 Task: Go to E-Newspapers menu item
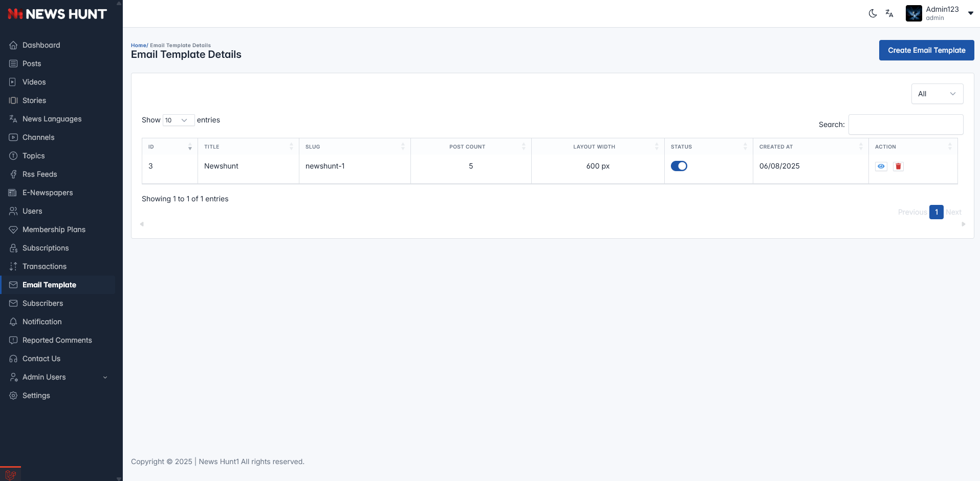[58, 193]
